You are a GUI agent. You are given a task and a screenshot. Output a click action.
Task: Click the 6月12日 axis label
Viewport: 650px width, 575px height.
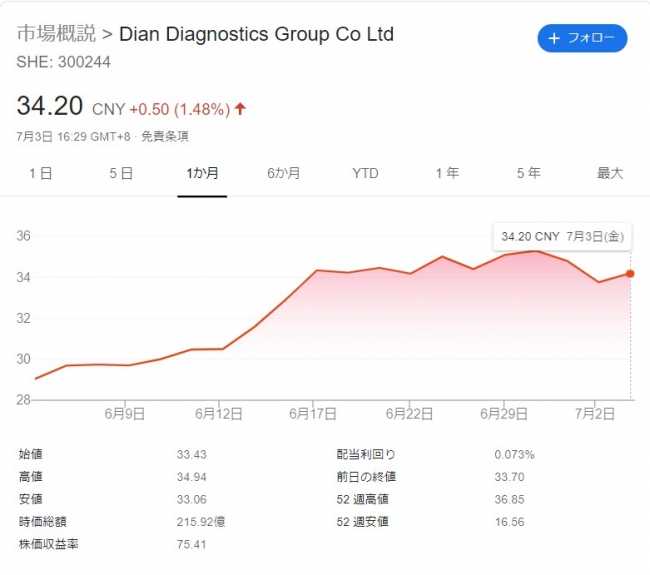click(218, 414)
